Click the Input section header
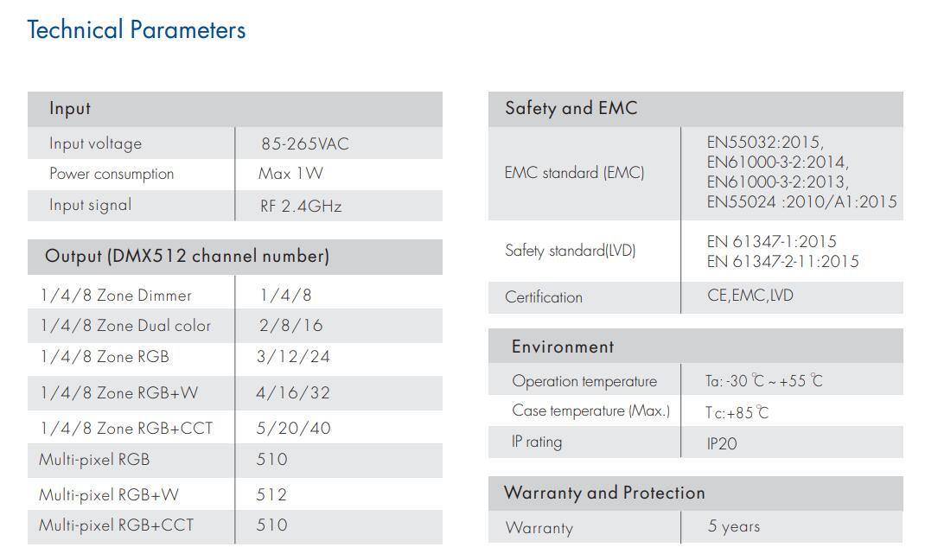 70,109
